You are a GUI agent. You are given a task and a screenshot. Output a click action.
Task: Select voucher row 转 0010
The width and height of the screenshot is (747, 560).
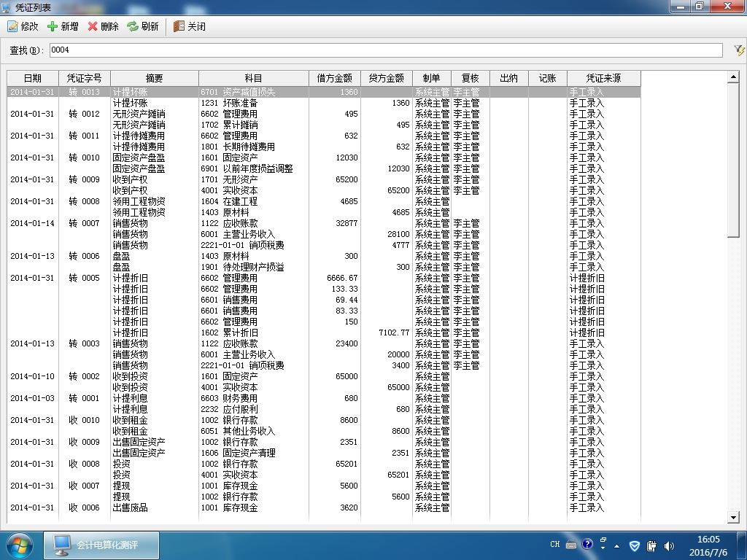323,157
